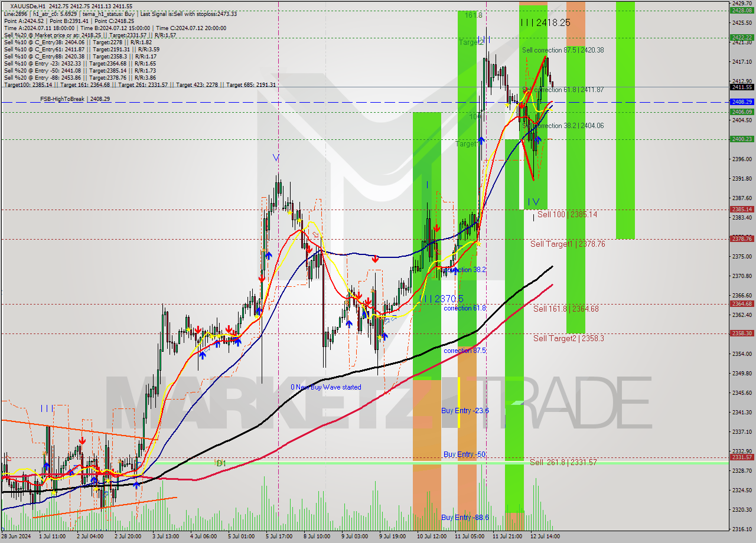Image resolution: width=756 pixels, height=543 pixels.
Task: Click the 2331.57 red price tag
Action: click(741, 457)
